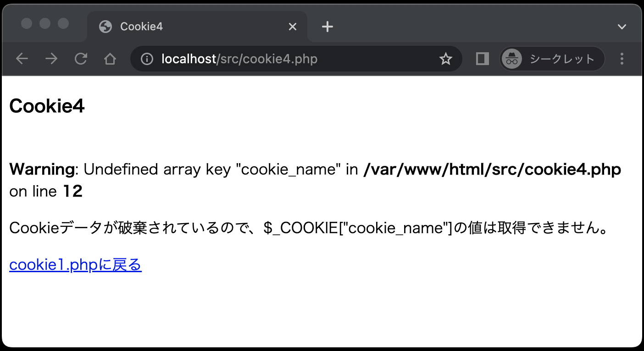Follow the cookie1.phpに戻る link
This screenshot has width=644, height=351.
[75, 265]
